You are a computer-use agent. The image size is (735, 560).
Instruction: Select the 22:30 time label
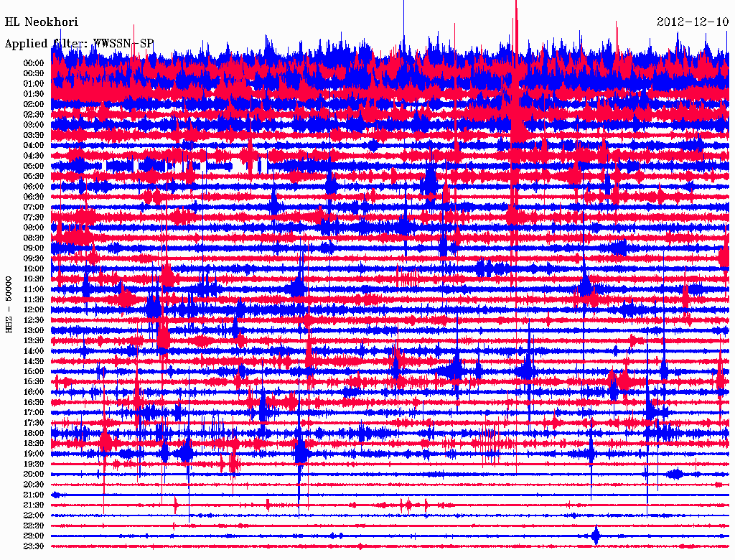(x=33, y=526)
